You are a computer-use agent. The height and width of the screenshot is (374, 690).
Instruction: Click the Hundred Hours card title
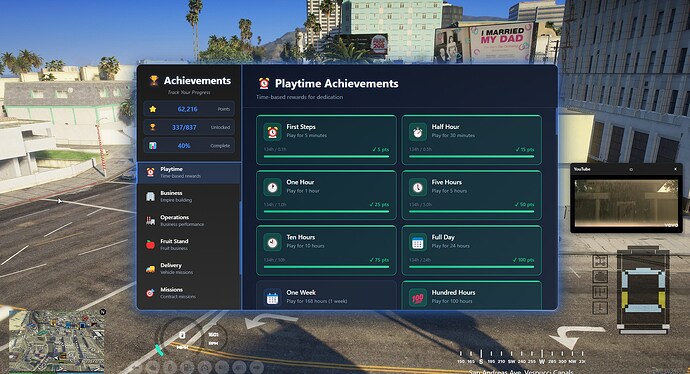[453, 293]
